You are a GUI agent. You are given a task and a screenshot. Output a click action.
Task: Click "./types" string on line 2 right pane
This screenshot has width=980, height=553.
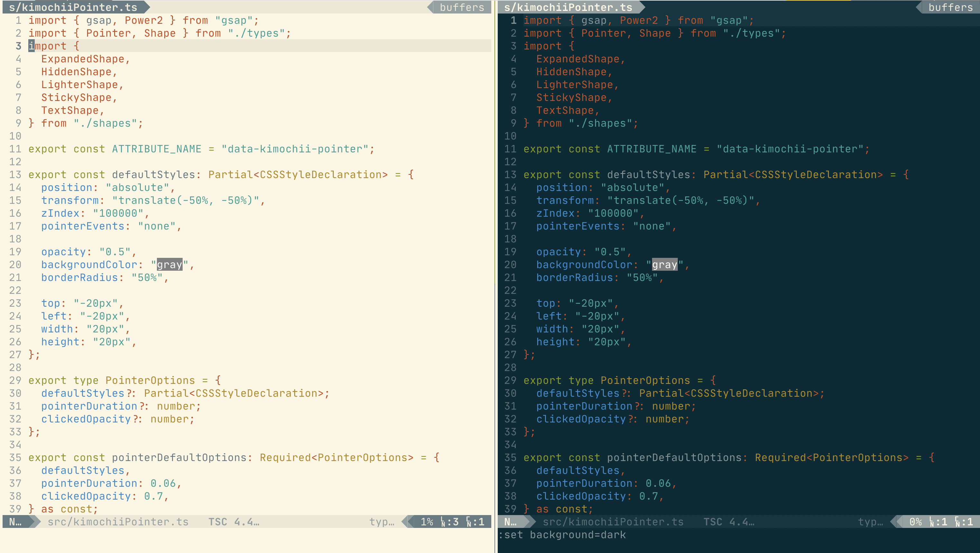coord(751,33)
